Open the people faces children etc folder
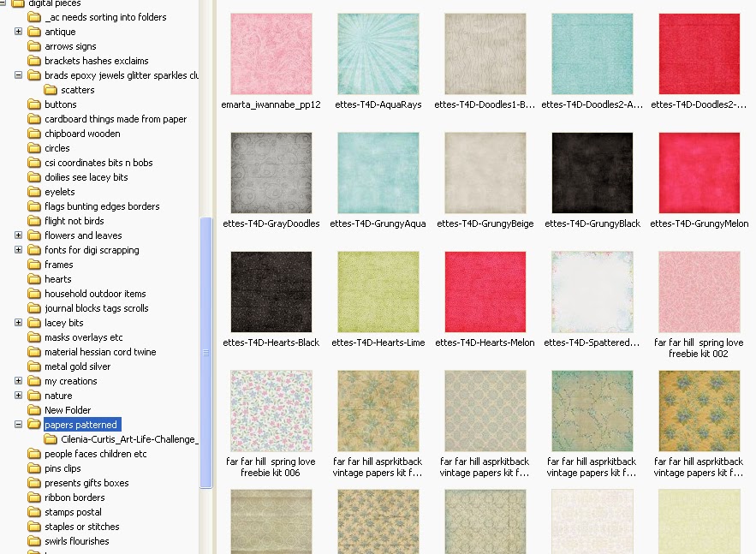The width and height of the screenshot is (756, 554). (x=96, y=454)
